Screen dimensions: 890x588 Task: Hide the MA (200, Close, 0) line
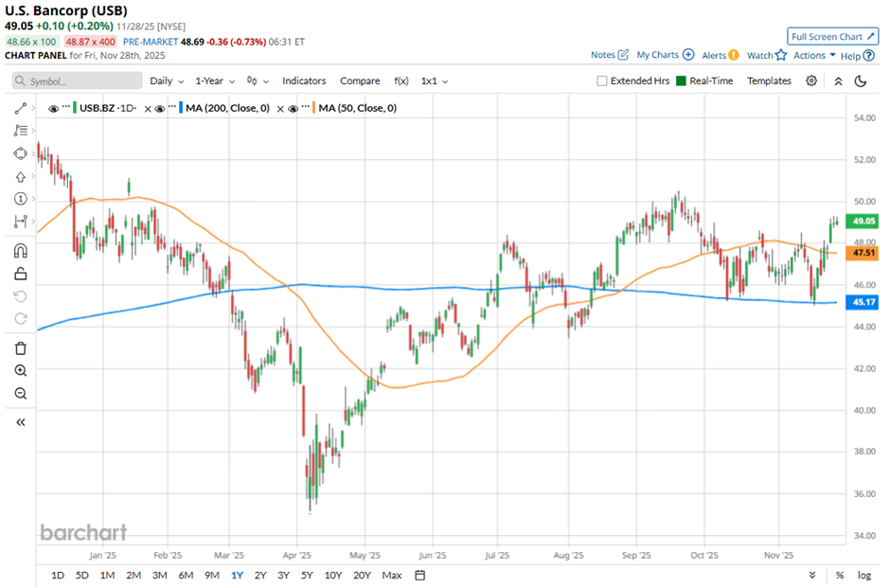click(162, 109)
